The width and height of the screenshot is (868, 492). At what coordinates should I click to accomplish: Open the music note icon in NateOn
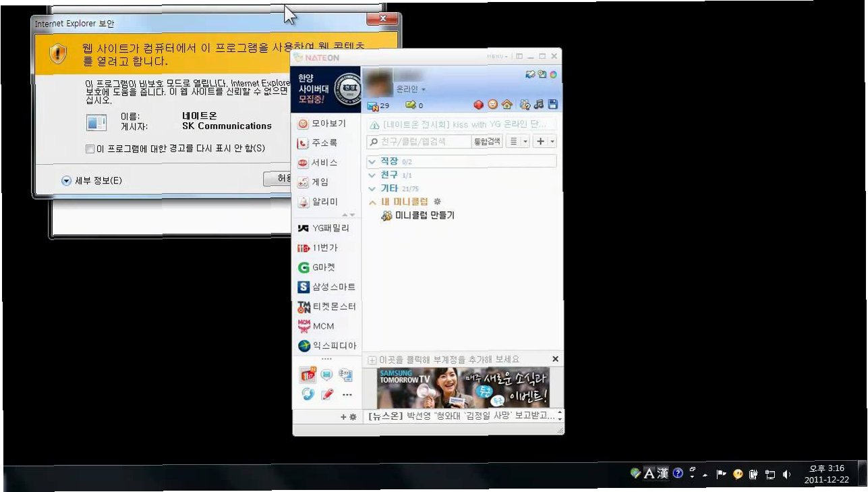coord(539,105)
